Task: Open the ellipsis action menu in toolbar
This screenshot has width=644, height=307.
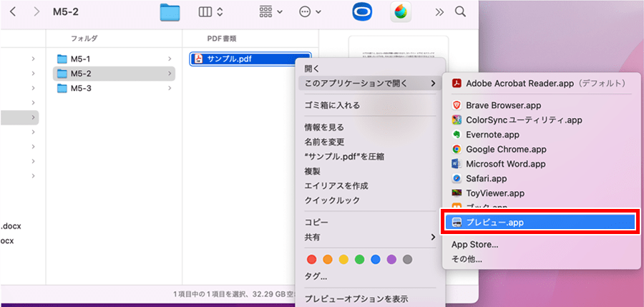Action: click(310, 12)
